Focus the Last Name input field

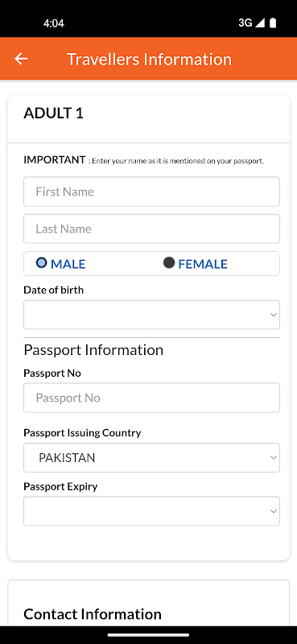151,229
